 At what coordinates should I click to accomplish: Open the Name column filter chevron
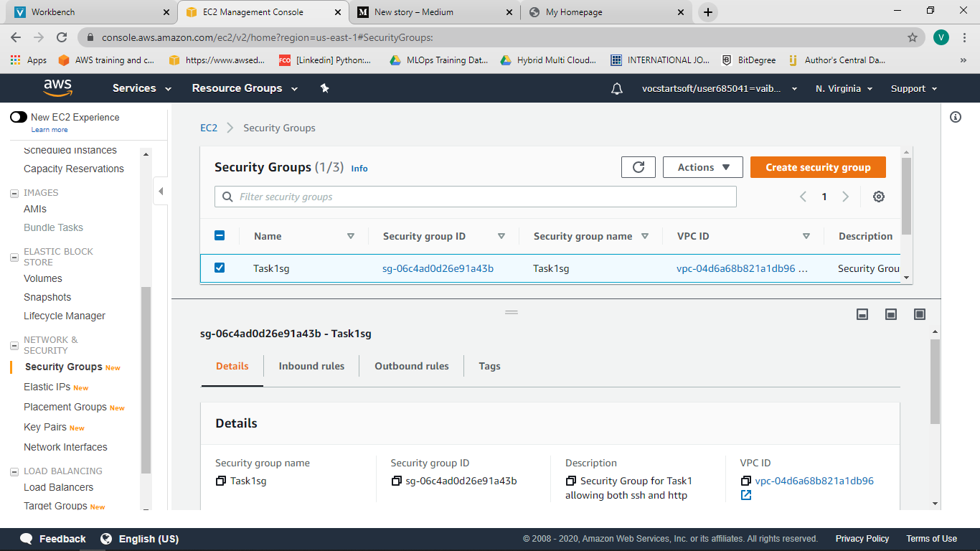coord(351,235)
